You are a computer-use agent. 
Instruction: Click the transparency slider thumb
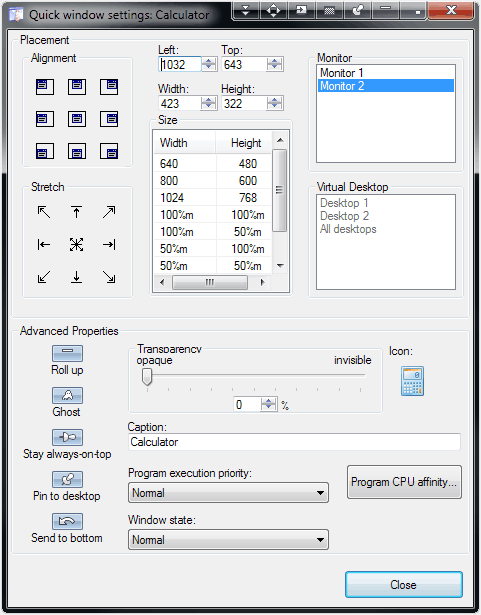coord(147,377)
